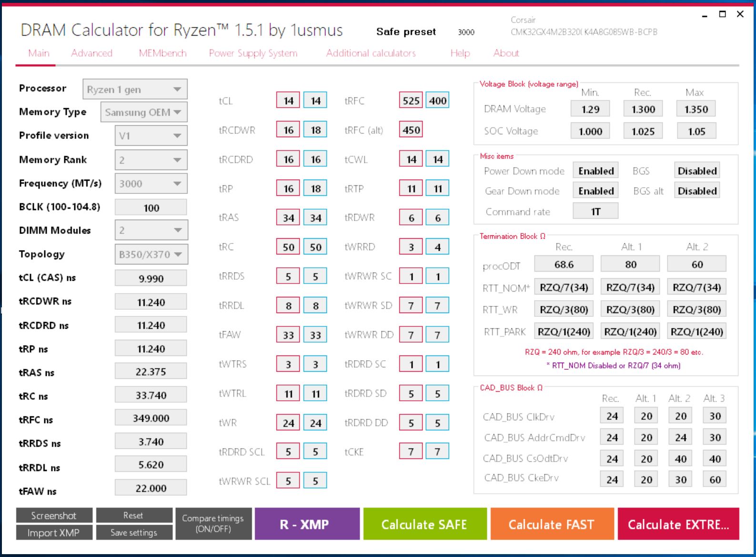Image resolution: width=756 pixels, height=557 pixels.
Task: Click the Reset button
Action: (134, 516)
